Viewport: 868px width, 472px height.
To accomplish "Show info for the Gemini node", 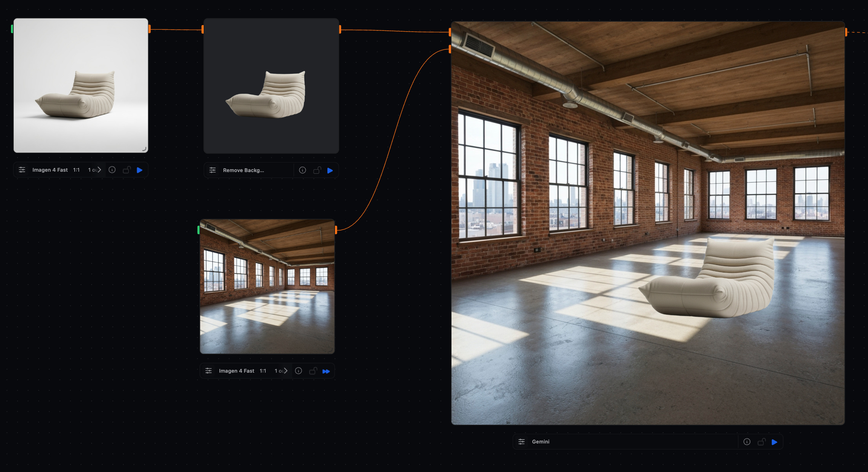I will [747, 442].
